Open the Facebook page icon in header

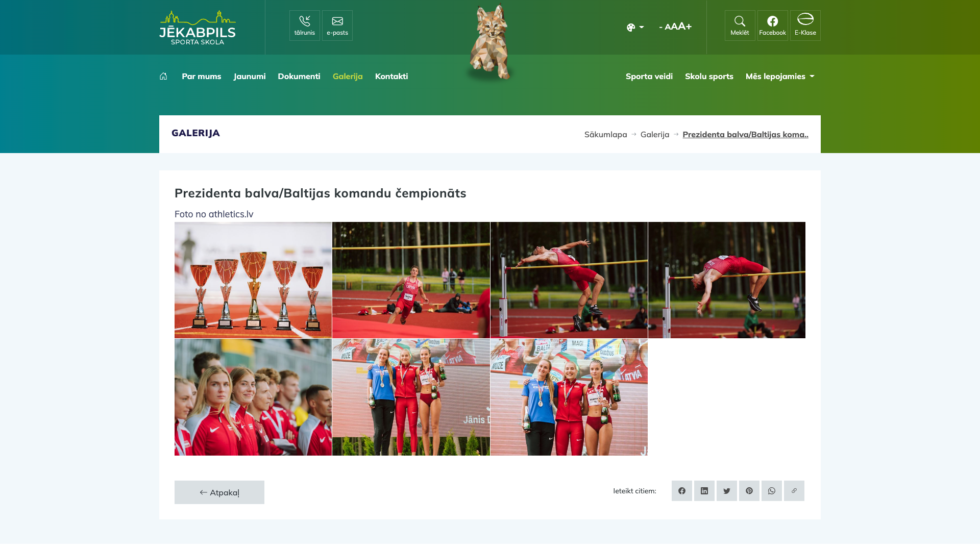coord(772,26)
